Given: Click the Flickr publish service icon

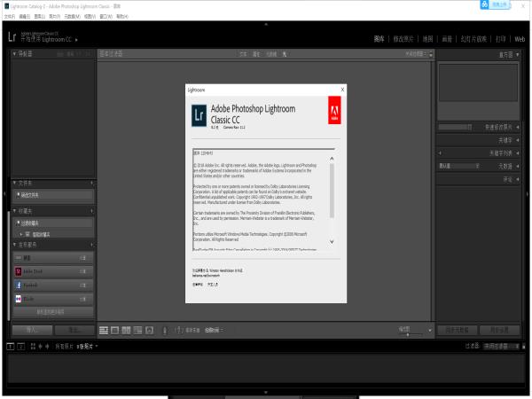Looking at the screenshot, I should tap(19, 299).
